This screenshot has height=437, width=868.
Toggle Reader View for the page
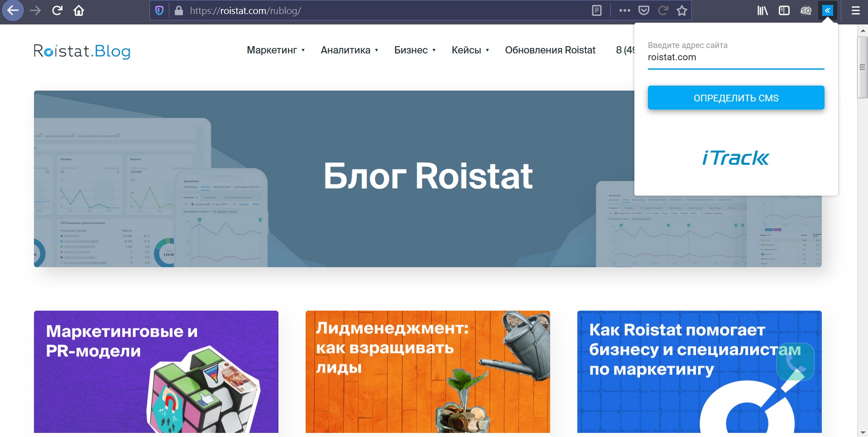(597, 10)
